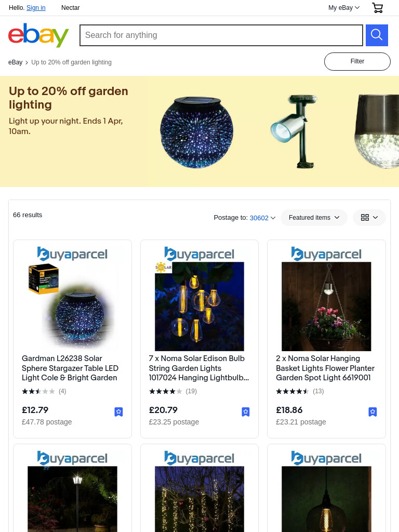The image size is (399, 532).
Task: Open the Nectar link in top bar
Action: coord(70,8)
